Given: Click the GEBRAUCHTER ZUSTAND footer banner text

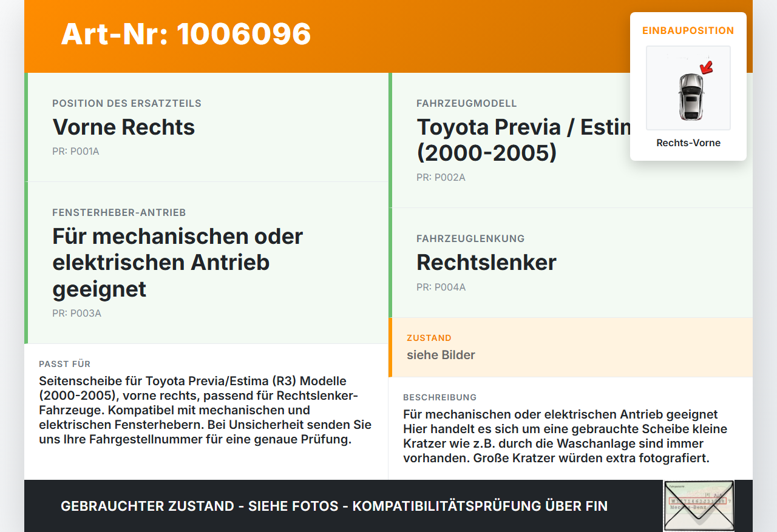Looking at the screenshot, I should (x=334, y=506).
